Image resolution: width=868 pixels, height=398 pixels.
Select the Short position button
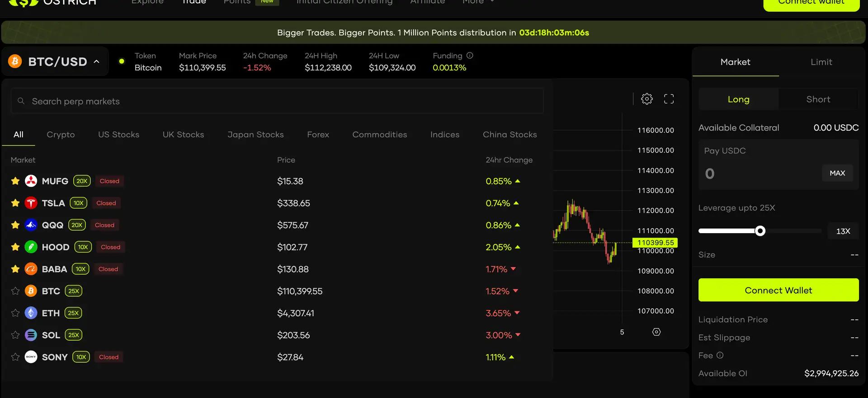click(818, 99)
